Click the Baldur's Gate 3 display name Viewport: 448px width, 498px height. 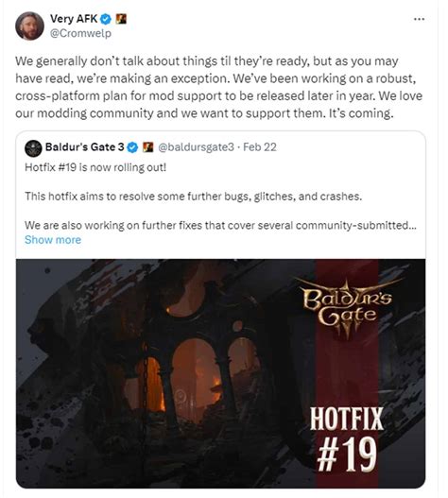[85, 147]
